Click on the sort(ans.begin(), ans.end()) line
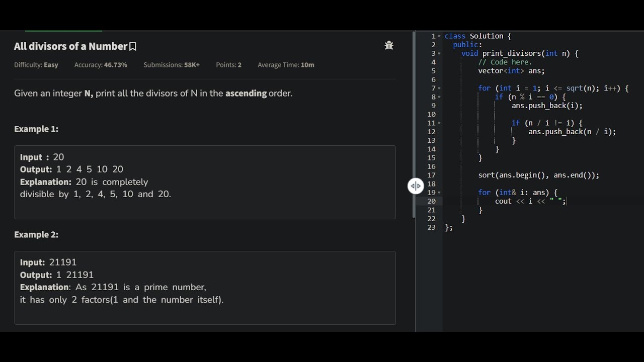 point(538,175)
